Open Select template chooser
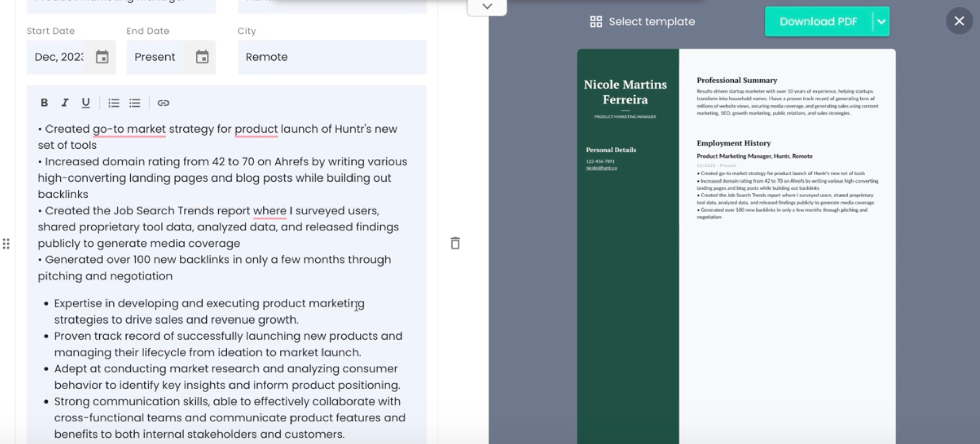 642,22
